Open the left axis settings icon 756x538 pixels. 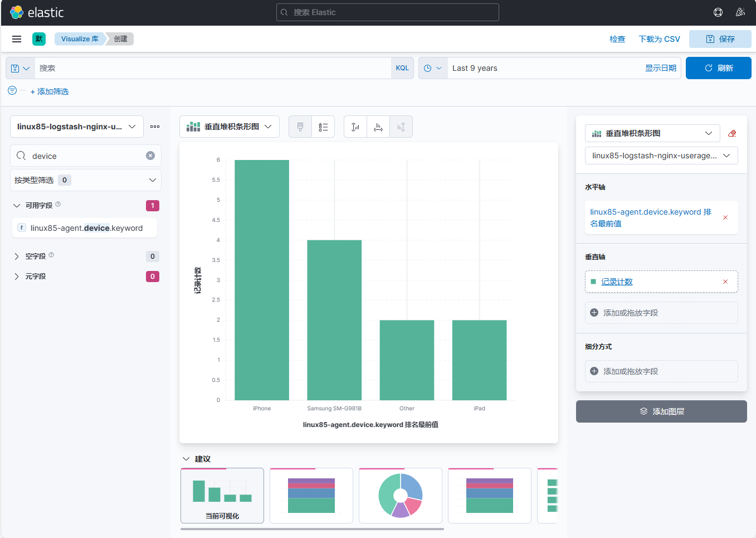[355, 127]
